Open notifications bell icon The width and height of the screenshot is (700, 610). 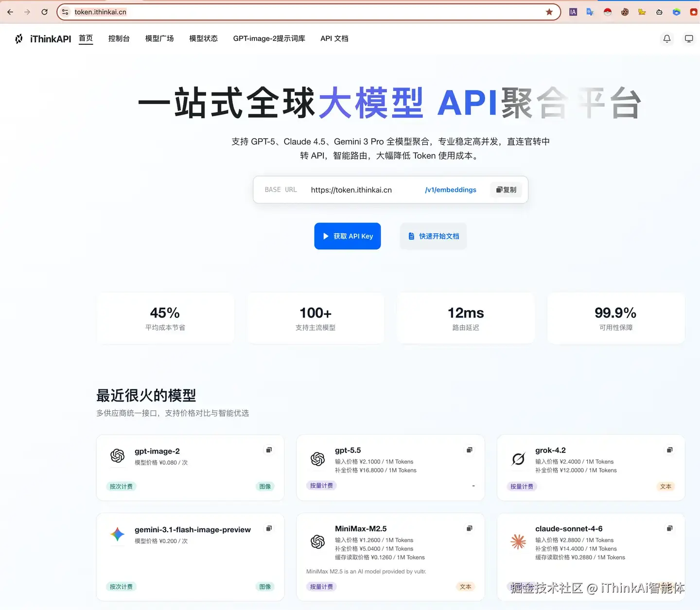point(667,39)
